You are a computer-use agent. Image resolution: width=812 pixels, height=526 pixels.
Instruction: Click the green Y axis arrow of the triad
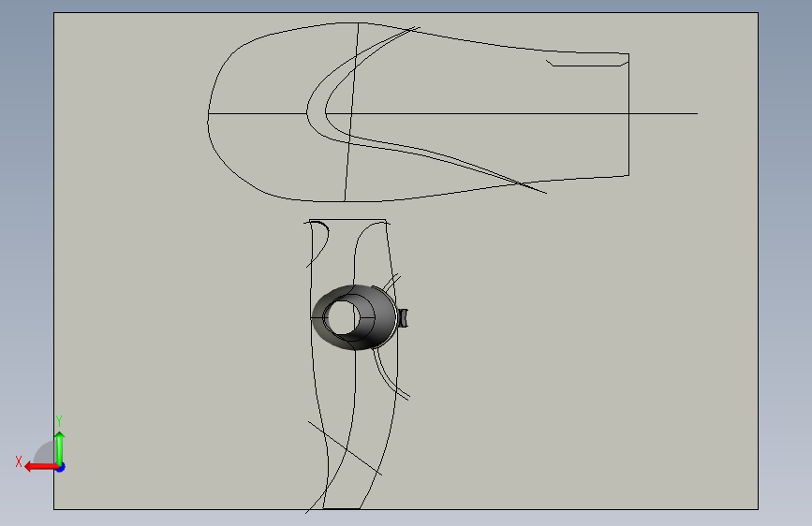pos(60,448)
